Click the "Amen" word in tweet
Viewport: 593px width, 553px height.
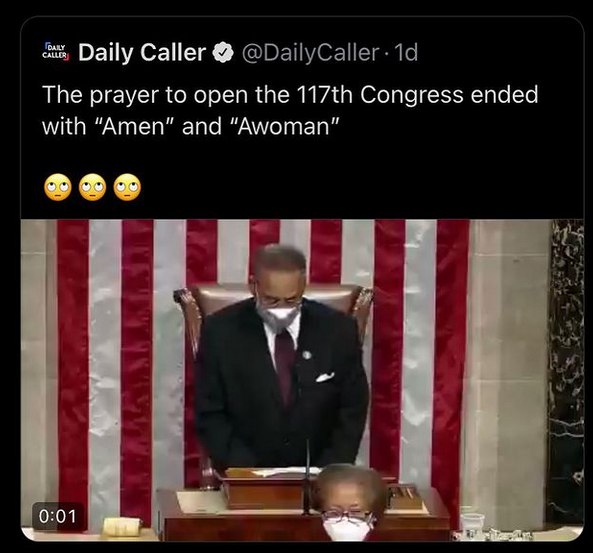tap(133, 126)
